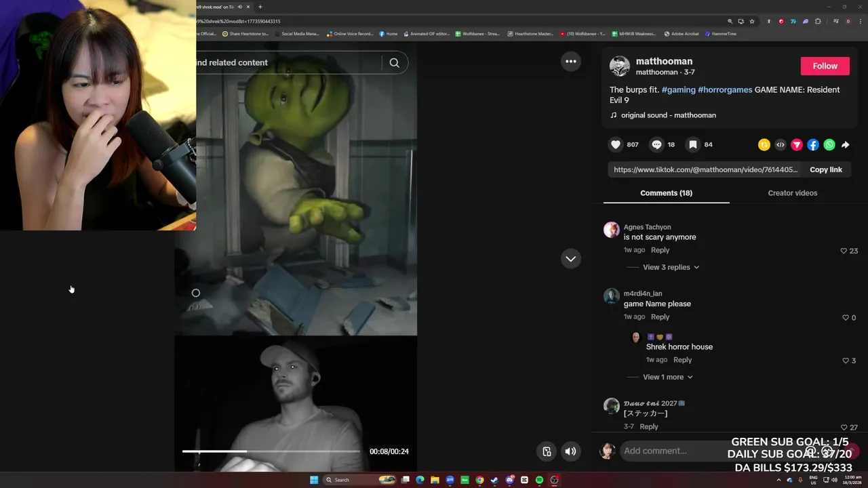Open Steam from the taskbar
The height and width of the screenshot is (488, 868).
[x=494, y=480]
